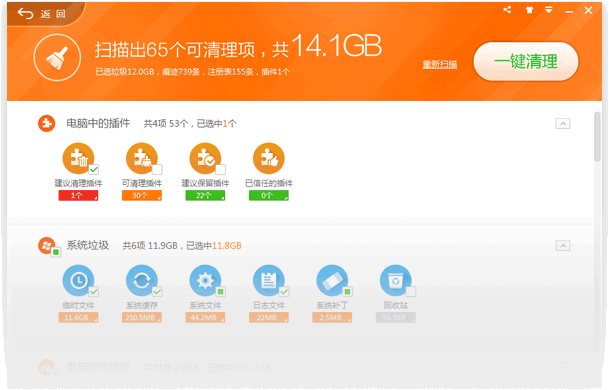
Task: Expand the green 0个 plugin count badge
Action: tap(268, 195)
